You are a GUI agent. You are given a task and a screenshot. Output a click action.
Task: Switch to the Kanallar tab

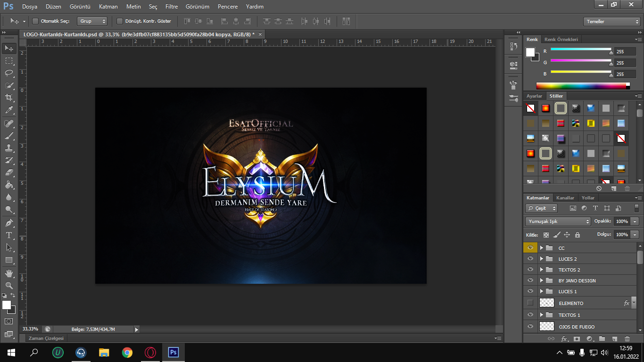click(x=565, y=197)
